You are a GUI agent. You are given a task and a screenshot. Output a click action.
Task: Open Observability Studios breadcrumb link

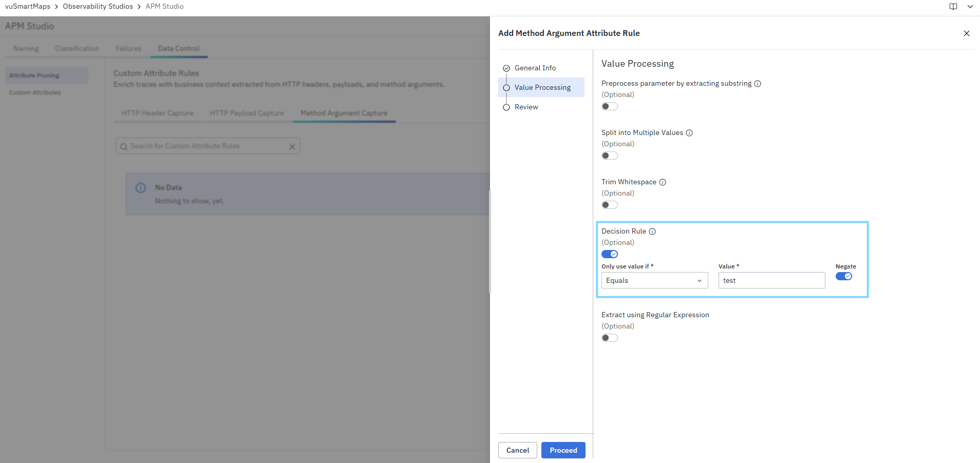pos(98,7)
